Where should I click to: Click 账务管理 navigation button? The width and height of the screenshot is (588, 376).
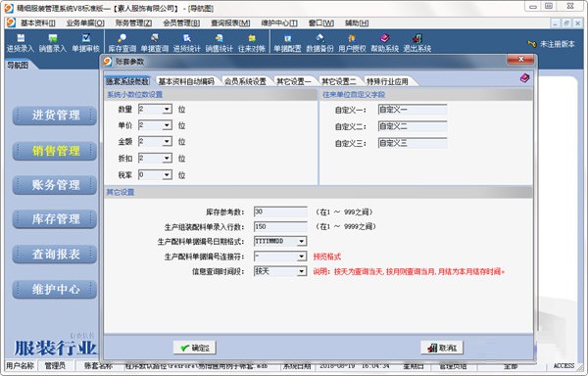click(55, 185)
